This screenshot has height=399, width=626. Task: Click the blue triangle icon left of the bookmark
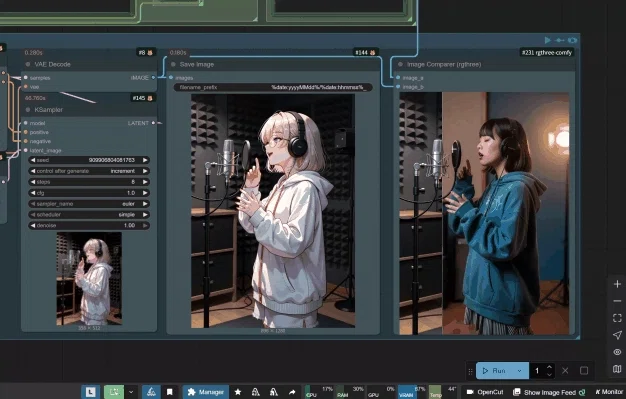point(151,392)
